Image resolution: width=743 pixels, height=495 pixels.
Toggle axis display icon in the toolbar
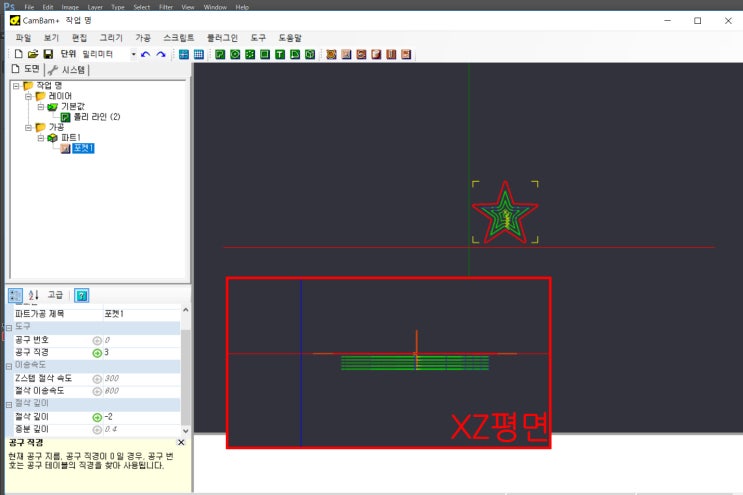183,54
